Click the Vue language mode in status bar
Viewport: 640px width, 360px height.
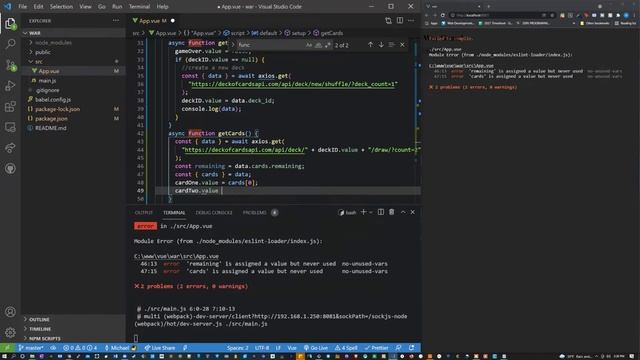coord(292,348)
